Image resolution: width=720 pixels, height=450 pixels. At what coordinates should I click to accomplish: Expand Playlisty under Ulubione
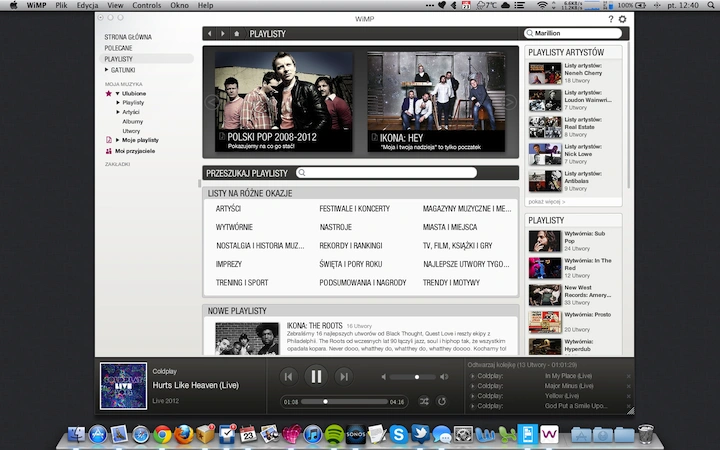pyautogui.click(x=118, y=102)
